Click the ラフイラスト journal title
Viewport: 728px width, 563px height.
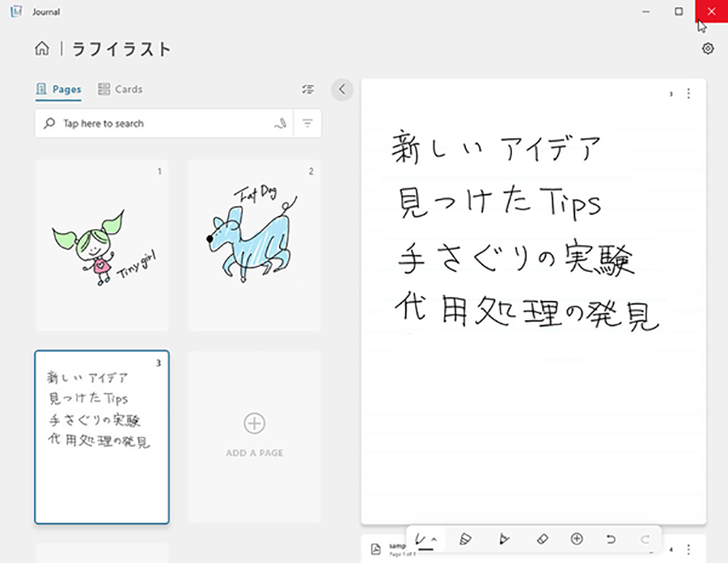(x=121, y=49)
